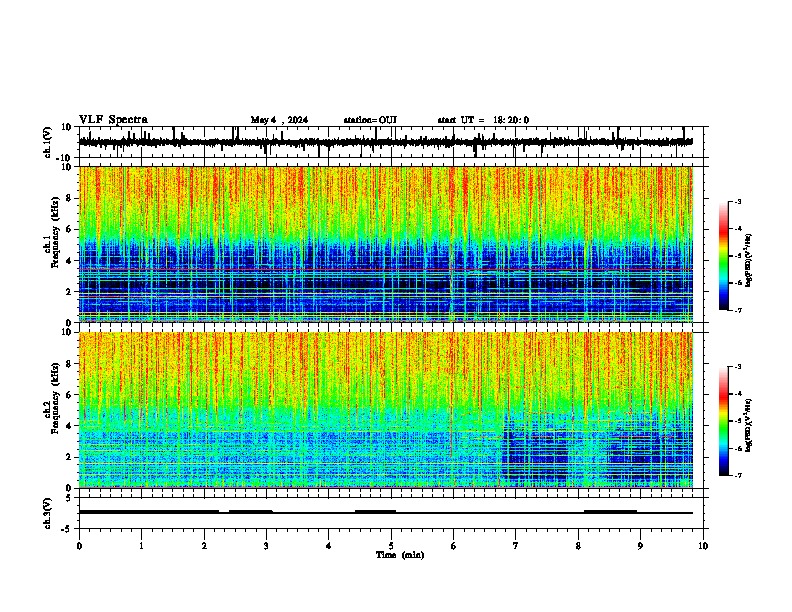Click the "8" kHz tick on the ch.1 frequency axis
This screenshot has height=612, width=792.
(69, 198)
